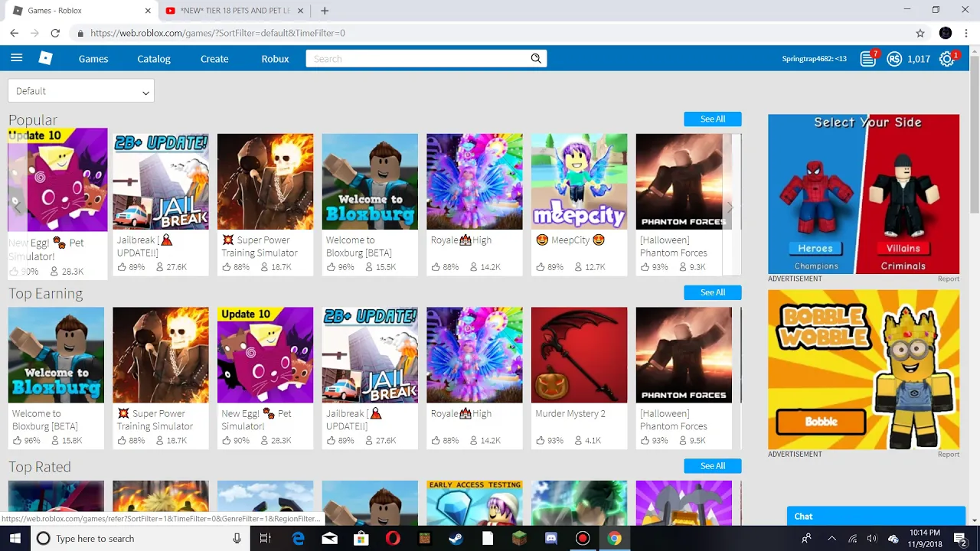This screenshot has width=980, height=551.
Task: Expand the Default sort dropdown
Action: point(81,91)
